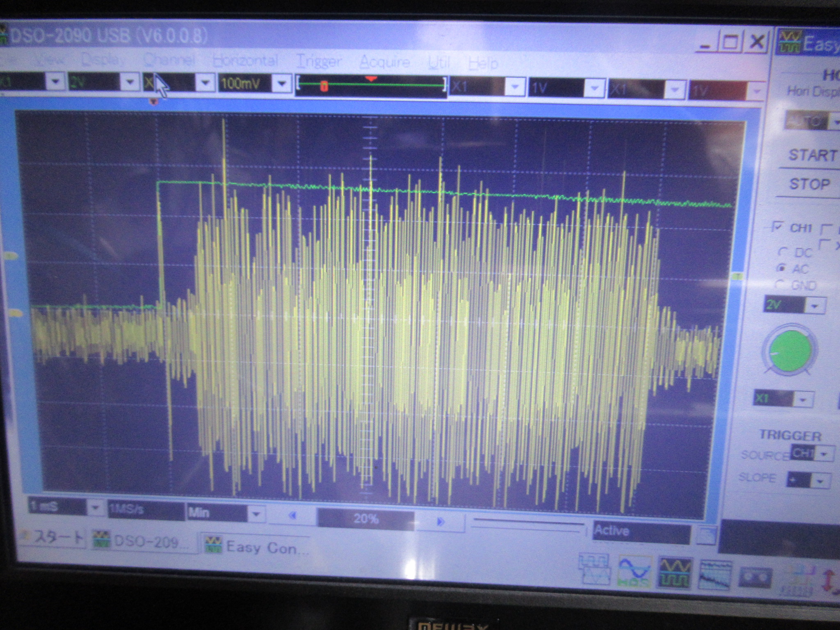Click the spectrum graph tray icon
The image size is (840, 630).
coord(715,575)
